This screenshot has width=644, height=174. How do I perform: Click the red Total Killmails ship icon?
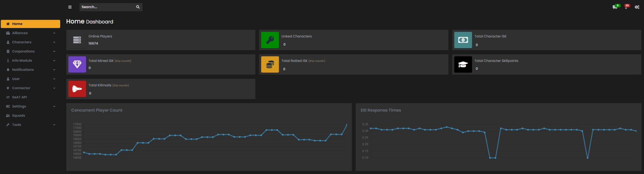(77, 89)
